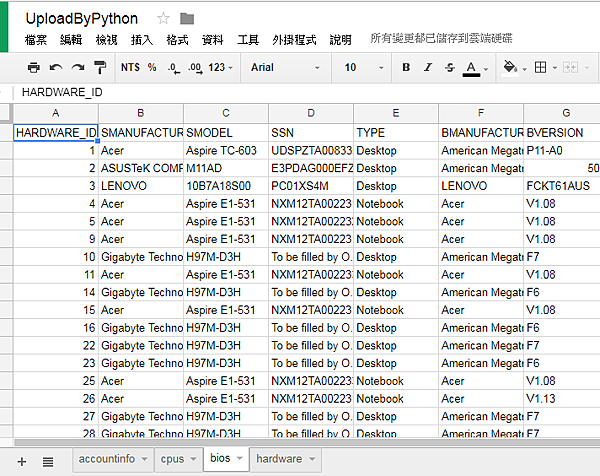Click the formula bar containing HARDWARE_ID
600x476 pixels.
click(x=306, y=92)
